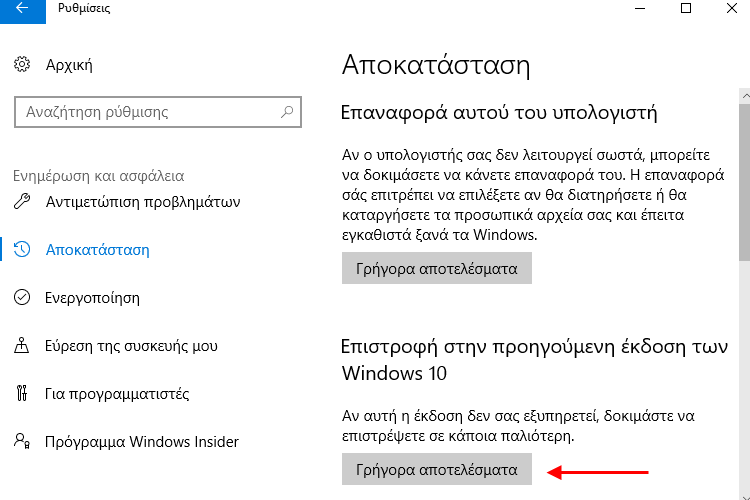The height and width of the screenshot is (500, 750).
Task: Click the wrench icon for Αντιμετώπιση προβλημάτων
Action: tap(22, 201)
